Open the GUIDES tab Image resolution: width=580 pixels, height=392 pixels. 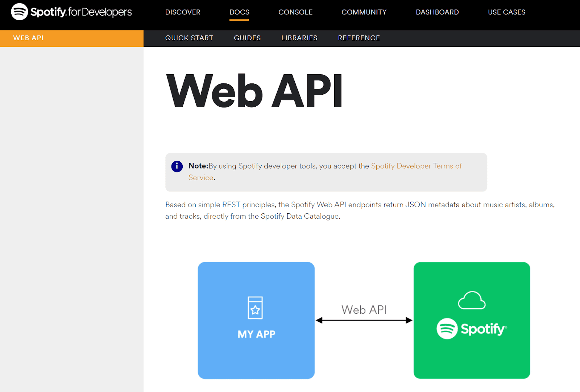coord(247,38)
